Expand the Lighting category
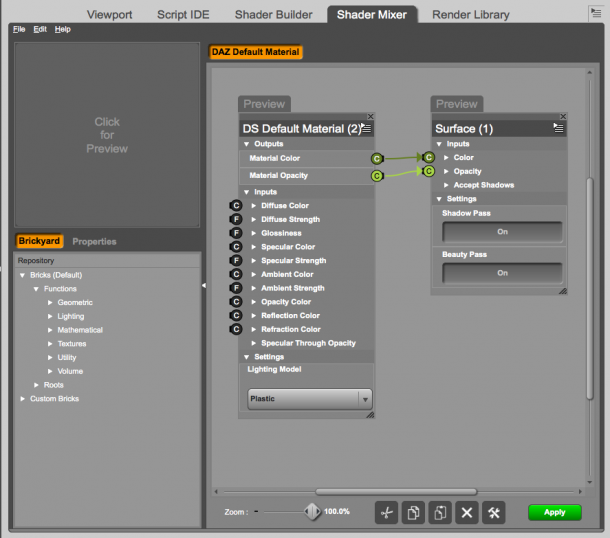 coord(50,316)
